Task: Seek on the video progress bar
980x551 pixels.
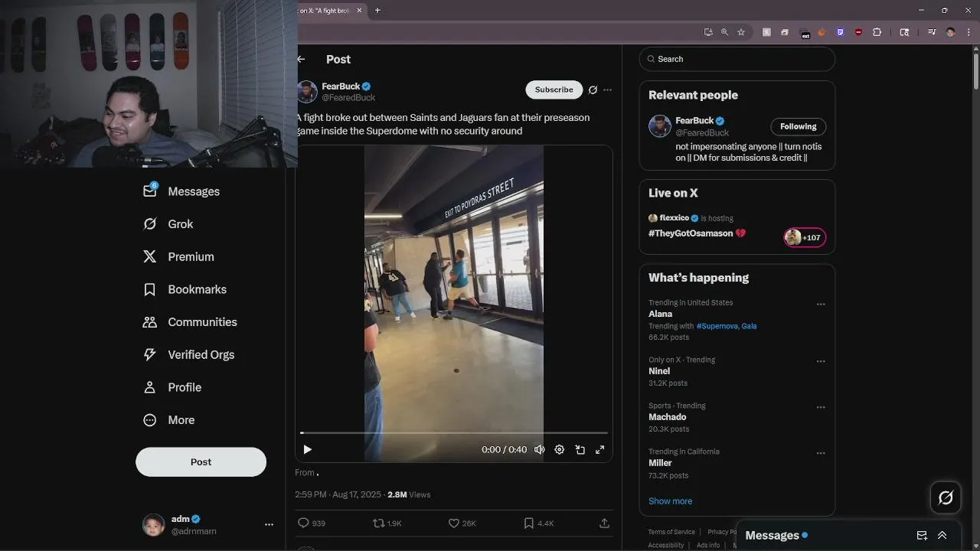Action: (x=454, y=433)
